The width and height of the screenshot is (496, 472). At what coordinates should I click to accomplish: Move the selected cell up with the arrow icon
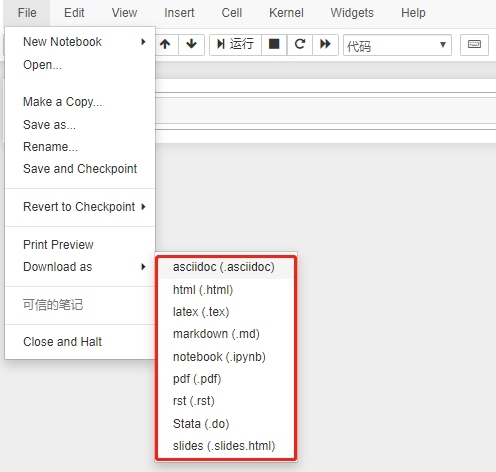pyautogui.click(x=166, y=44)
